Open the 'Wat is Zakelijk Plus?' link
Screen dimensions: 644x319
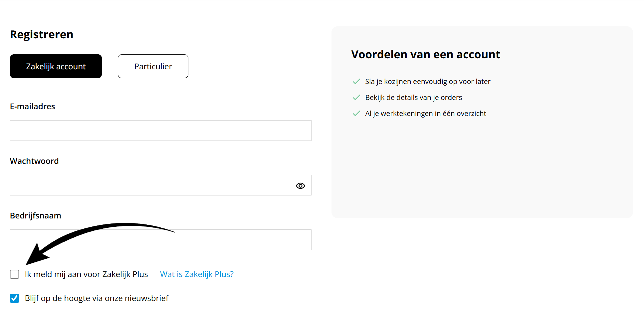tap(197, 274)
